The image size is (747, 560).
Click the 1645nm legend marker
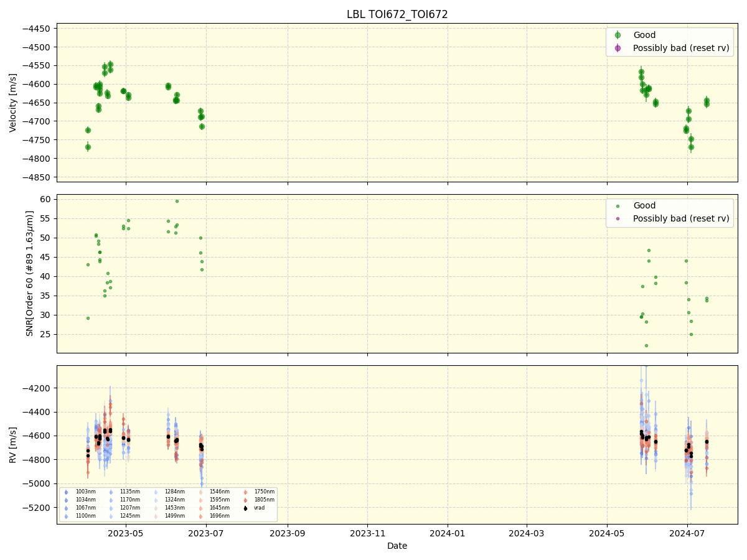click(200, 508)
